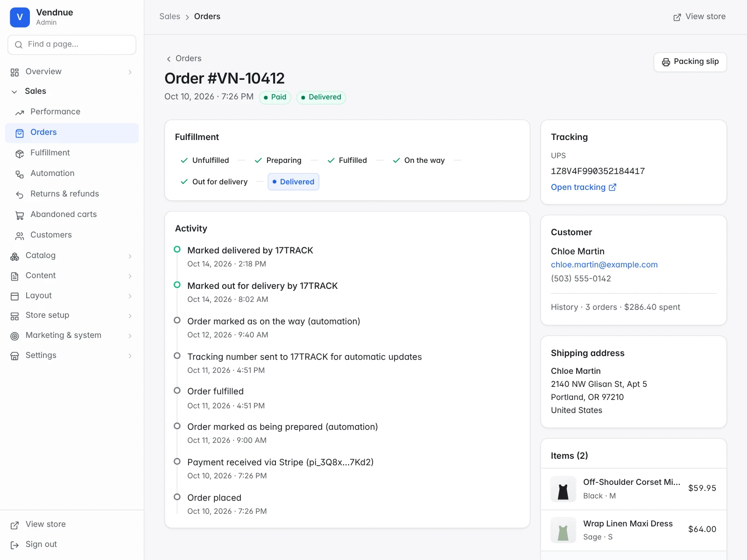Image resolution: width=747 pixels, height=560 pixels.
Task: Click the Automation icon in sidebar
Action: point(20,174)
